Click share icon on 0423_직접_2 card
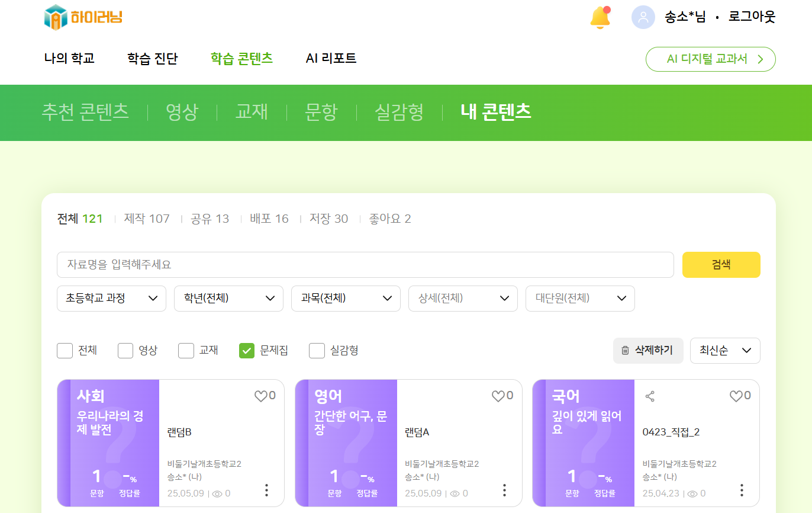This screenshot has height=513, width=812. tap(650, 396)
